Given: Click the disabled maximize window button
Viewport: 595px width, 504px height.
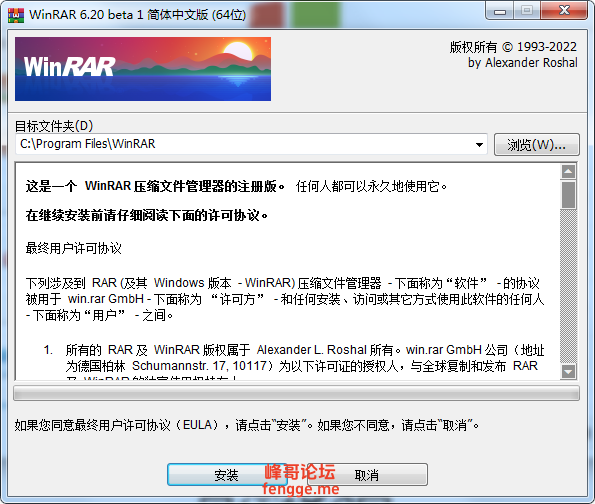Looking at the screenshot, I should [x=527, y=11].
